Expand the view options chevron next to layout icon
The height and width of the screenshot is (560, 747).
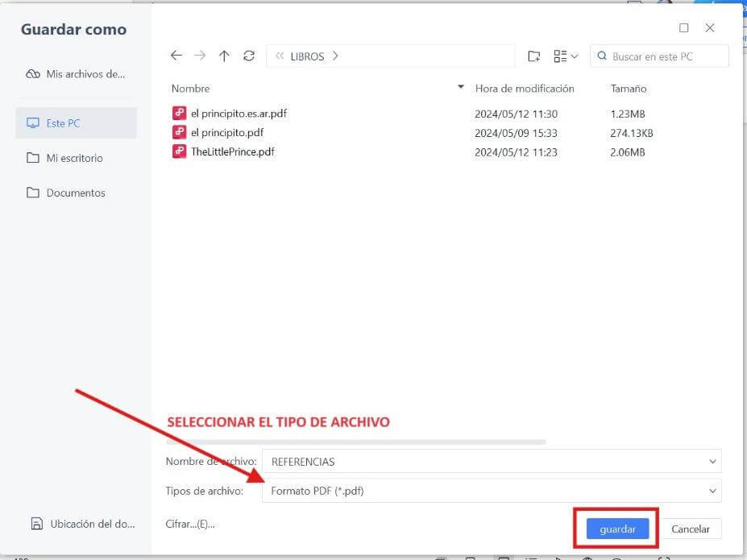(574, 56)
